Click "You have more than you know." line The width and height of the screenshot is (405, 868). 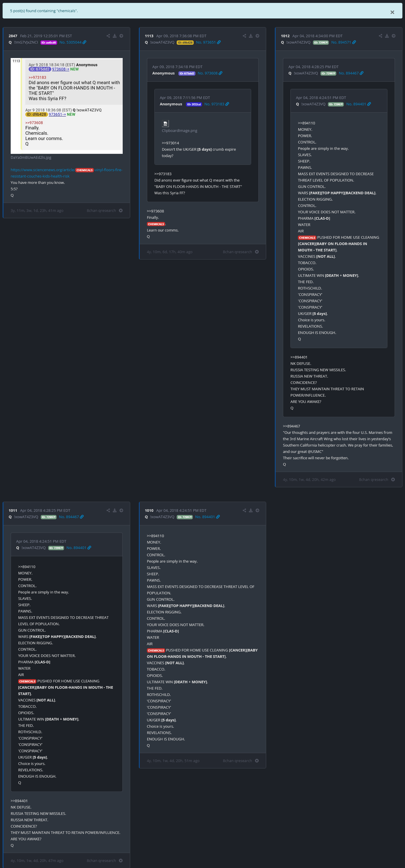click(38, 182)
